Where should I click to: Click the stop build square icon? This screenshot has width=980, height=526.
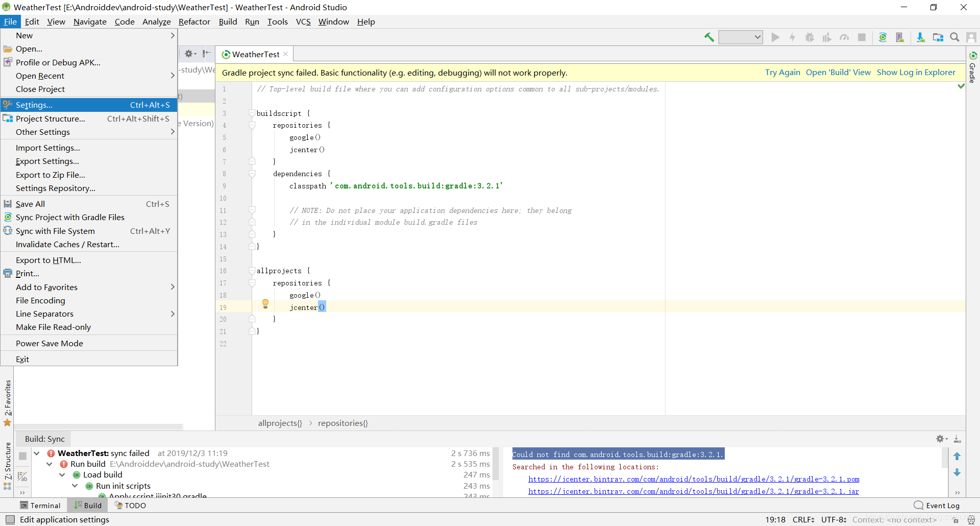point(22,456)
